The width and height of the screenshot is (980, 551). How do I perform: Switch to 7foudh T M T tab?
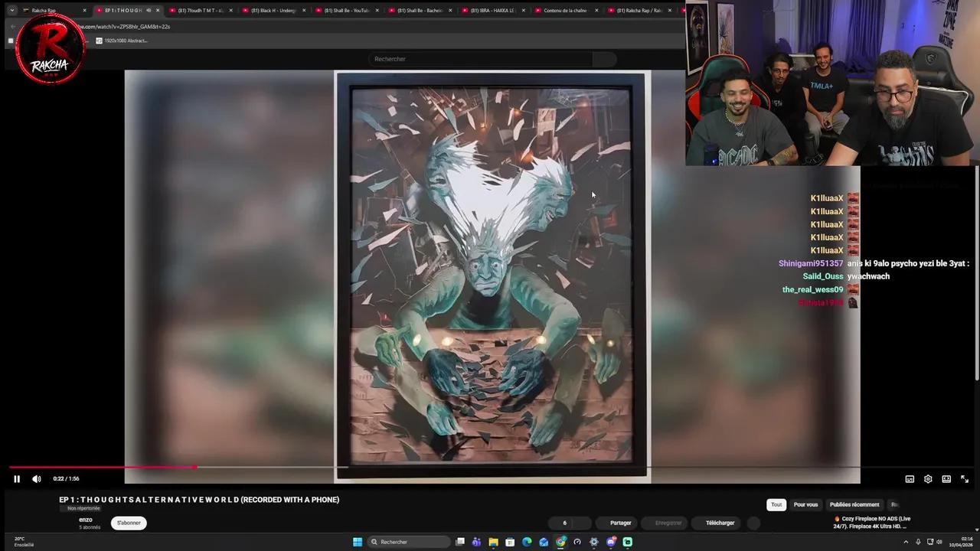tap(201, 11)
